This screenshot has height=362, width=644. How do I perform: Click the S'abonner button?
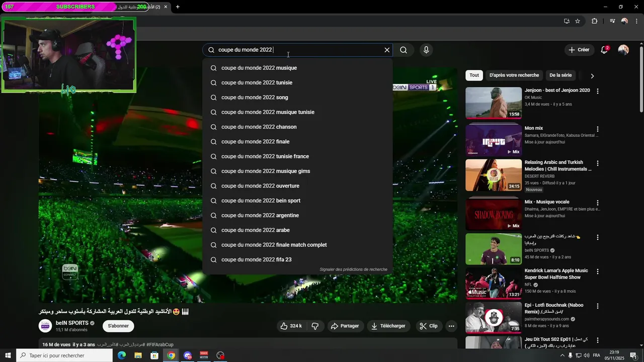118,326
